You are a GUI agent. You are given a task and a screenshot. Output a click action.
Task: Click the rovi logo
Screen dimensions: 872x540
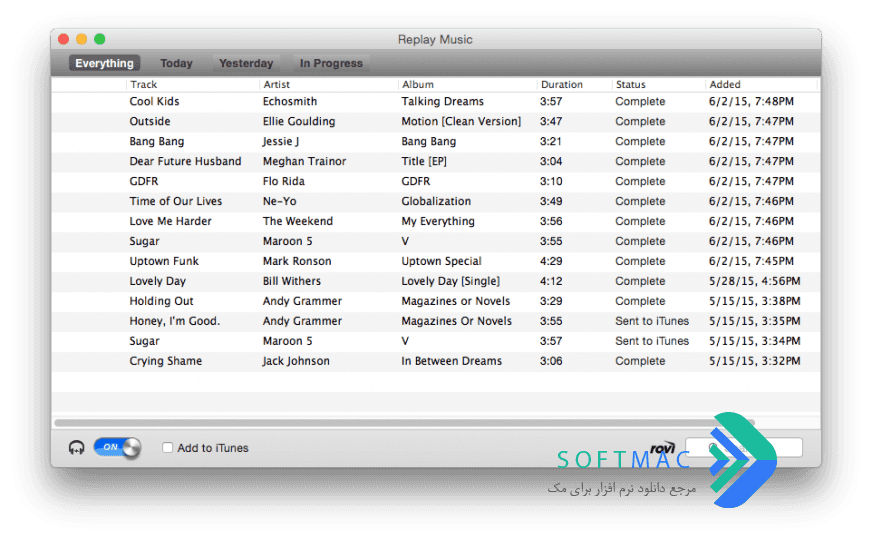pos(662,448)
